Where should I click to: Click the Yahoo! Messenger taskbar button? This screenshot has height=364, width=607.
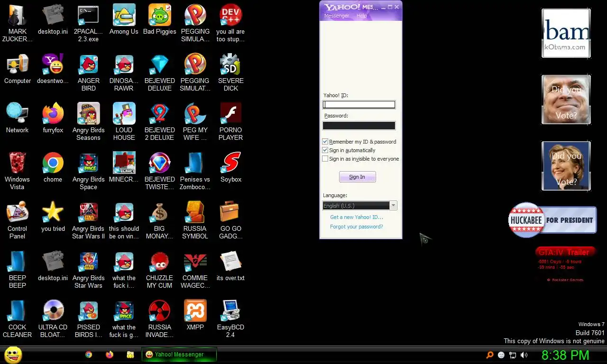pyautogui.click(x=179, y=355)
